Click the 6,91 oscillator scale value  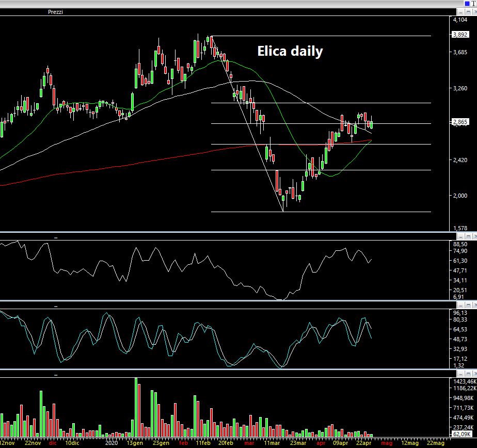click(x=458, y=297)
